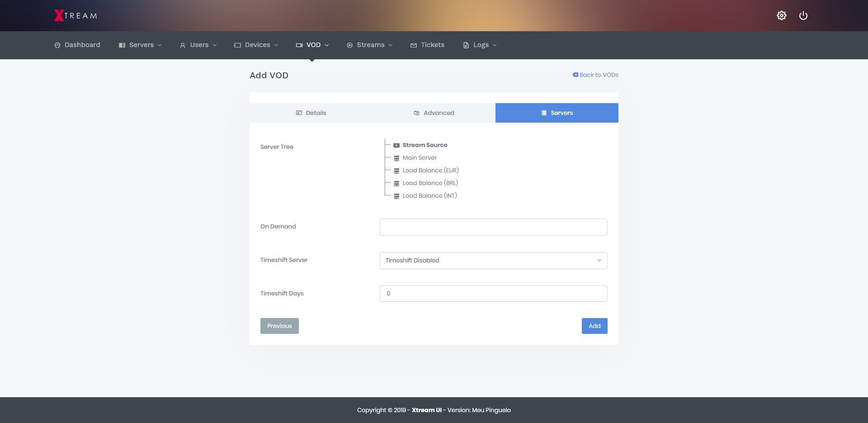Select Load Balance (EUR) tree node

click(x=431, y=171)
